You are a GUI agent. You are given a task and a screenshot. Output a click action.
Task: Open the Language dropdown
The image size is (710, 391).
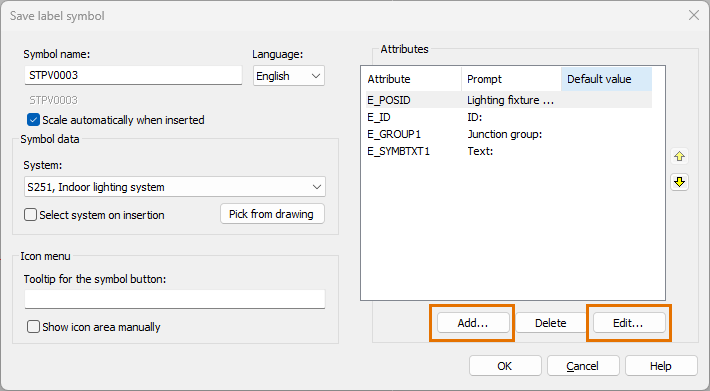coord(289,76)
